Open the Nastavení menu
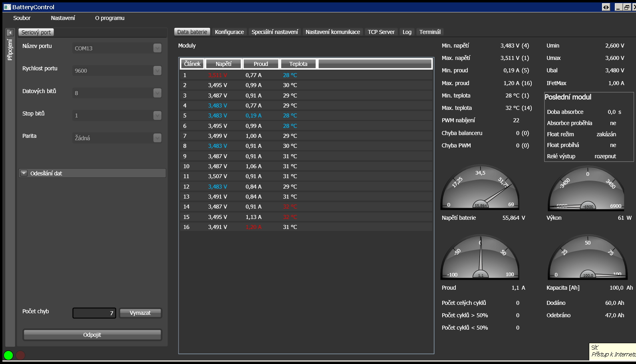Viewport: 636px width, 364px height. pyautogui.click(x=63, y=18)
